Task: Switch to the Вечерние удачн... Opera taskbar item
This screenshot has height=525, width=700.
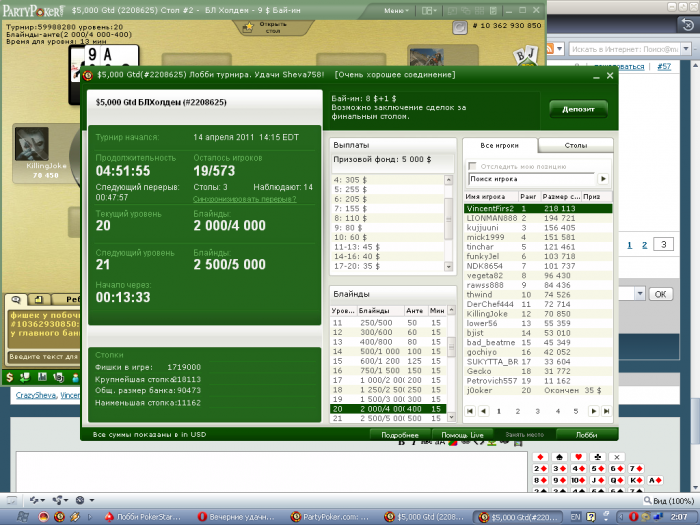Action: 237,517
